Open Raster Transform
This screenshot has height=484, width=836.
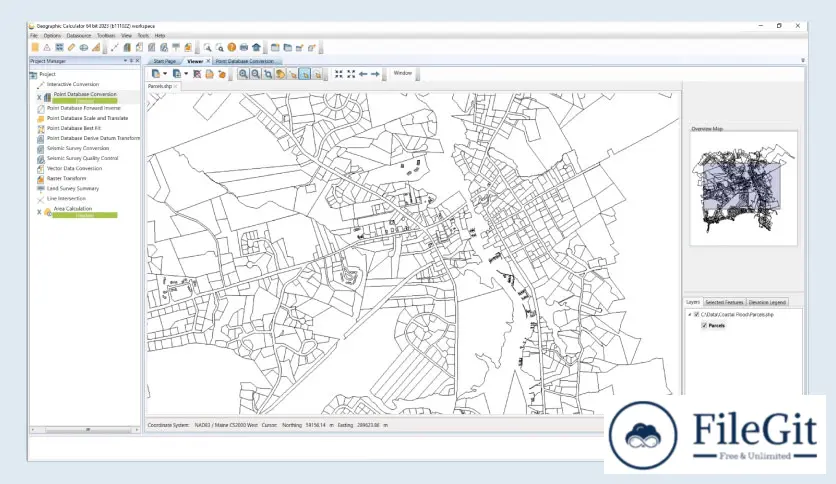click(66, 179)
